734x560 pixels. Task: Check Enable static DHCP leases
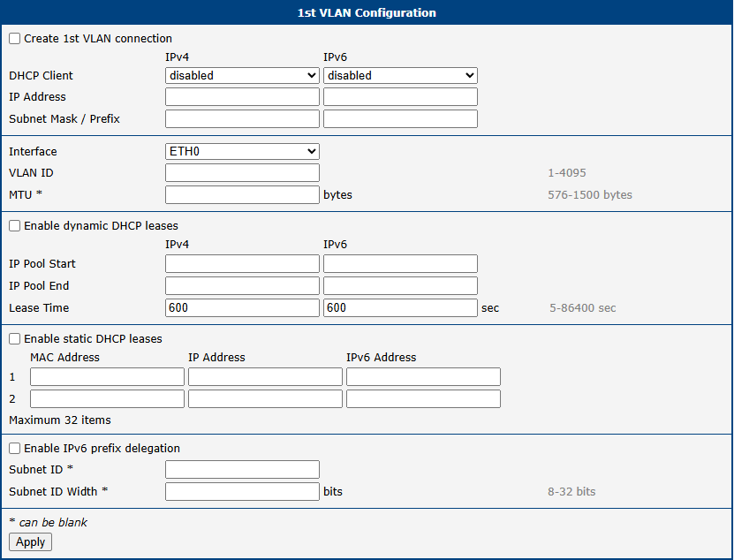[14, 338]
